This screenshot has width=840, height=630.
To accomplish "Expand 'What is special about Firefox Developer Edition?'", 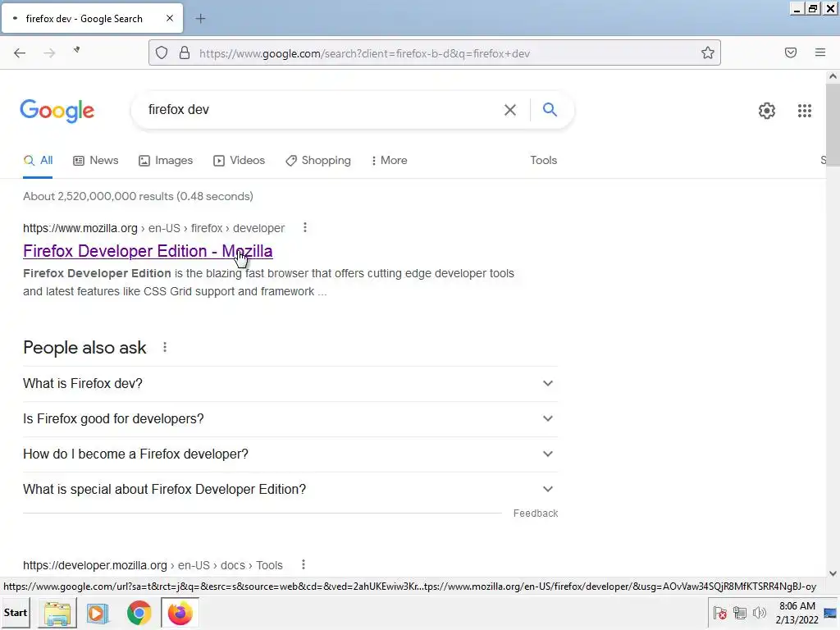I will coord(290,490).
